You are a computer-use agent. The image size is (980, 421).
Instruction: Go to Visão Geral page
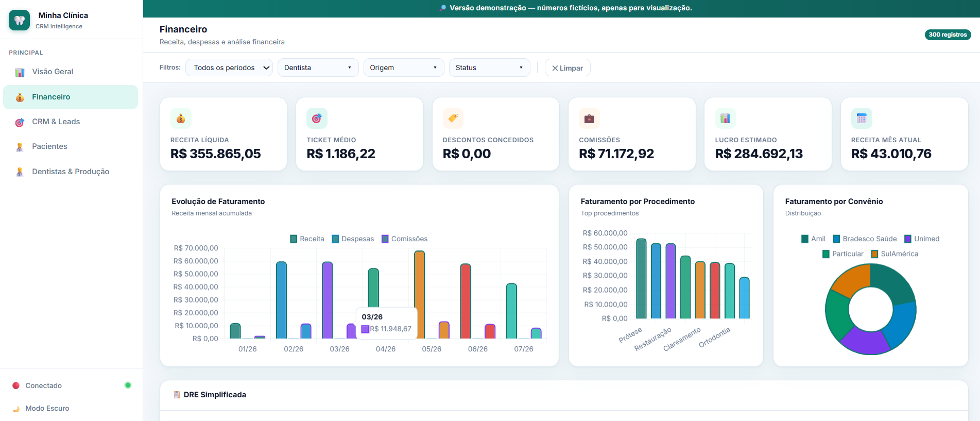pos(71,72)
